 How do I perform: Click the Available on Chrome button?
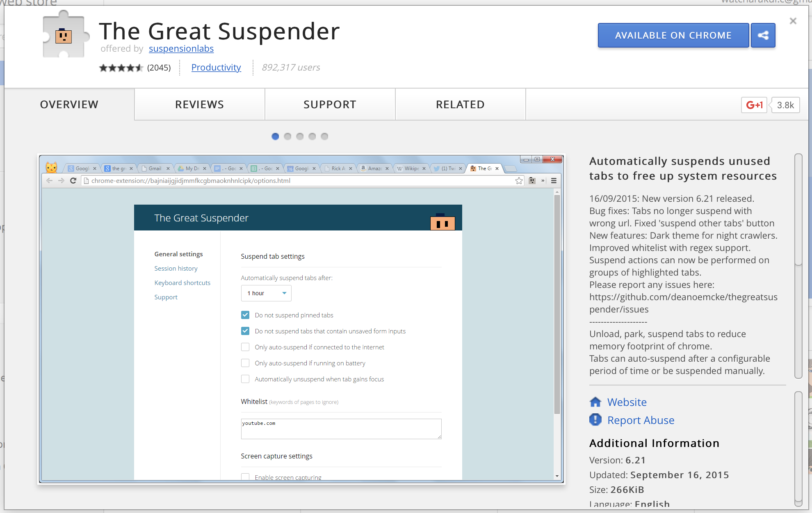click(x=673, y=35)
